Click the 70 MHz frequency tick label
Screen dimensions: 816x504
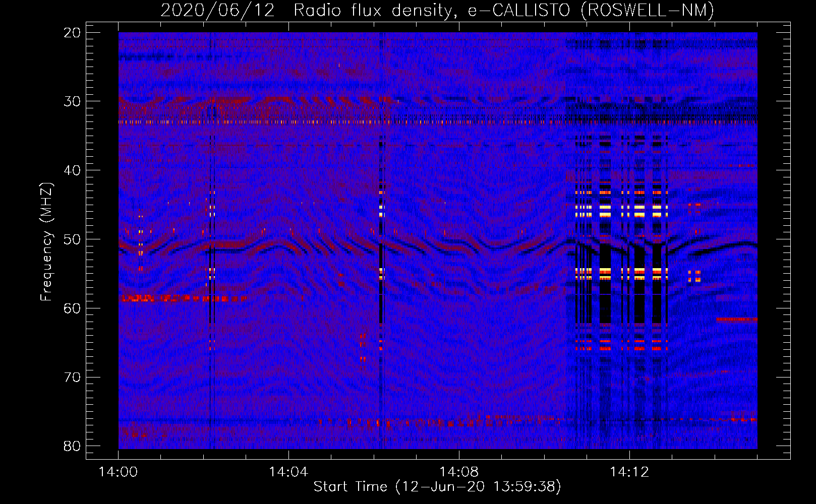(73, 377)
